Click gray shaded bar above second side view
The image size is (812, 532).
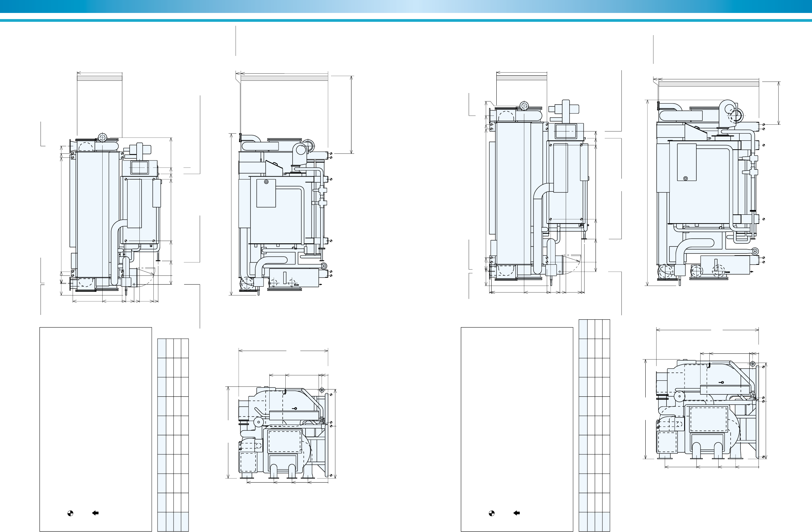(x=284, y=78)
